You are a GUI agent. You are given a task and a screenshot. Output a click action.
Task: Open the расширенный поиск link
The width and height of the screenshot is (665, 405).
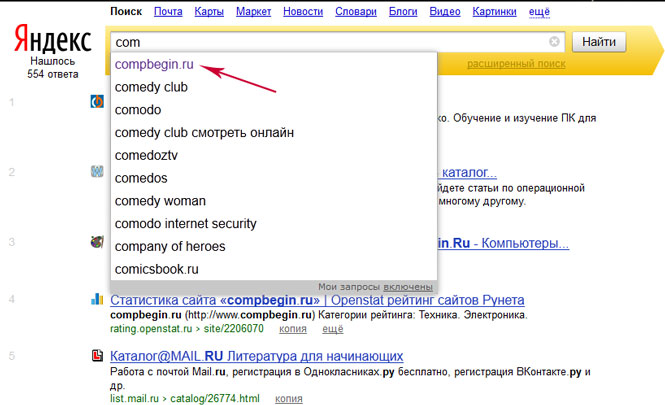tap(516, 64)
